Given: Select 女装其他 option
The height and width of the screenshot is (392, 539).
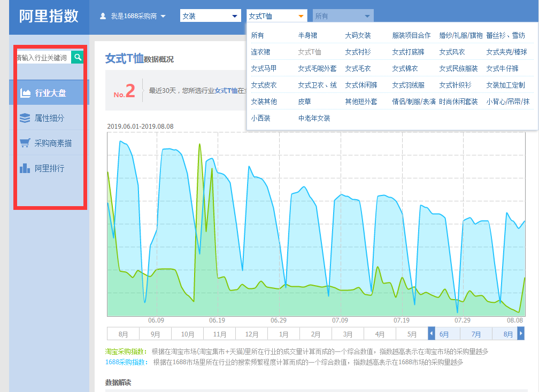Looking at the screenshot, I should pos(264,101).
